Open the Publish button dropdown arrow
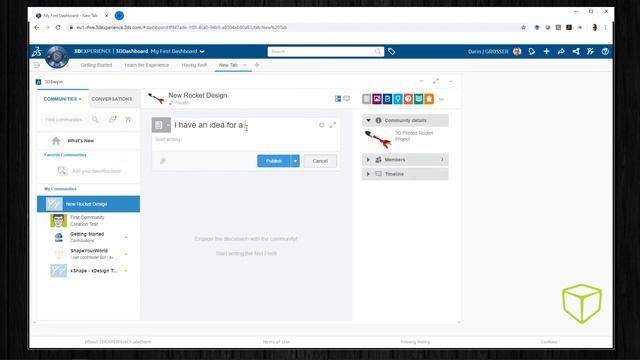The width and height of the screenshot is (640, 360). coord(295,161)
